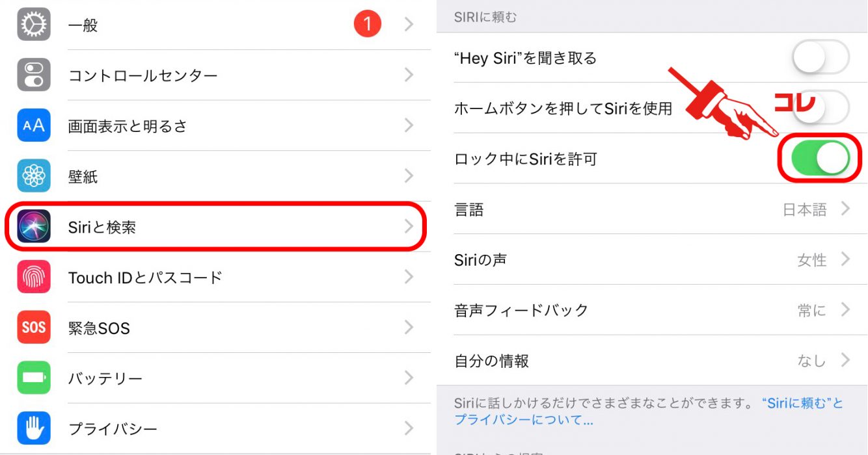
Task: Open the "Siriに頼む"とプライバシーについて link
Action: click(x=648, y=411)
